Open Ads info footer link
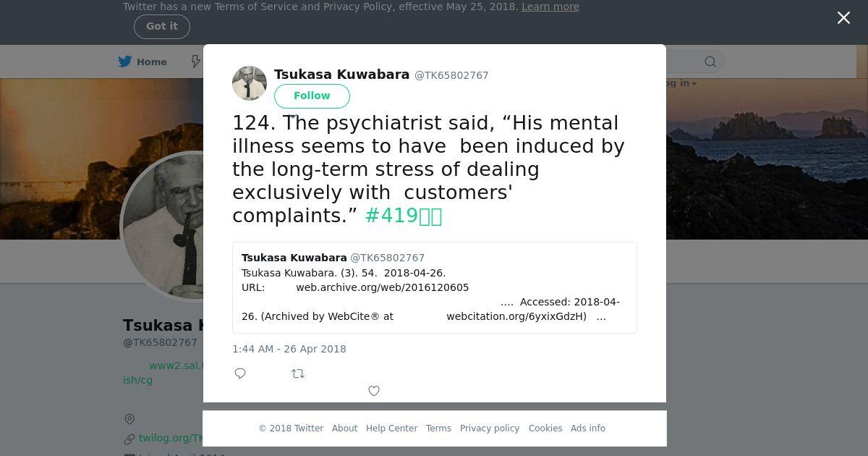Image resolution: width=868 pixels, height=456 pixels. click(588, 428)
